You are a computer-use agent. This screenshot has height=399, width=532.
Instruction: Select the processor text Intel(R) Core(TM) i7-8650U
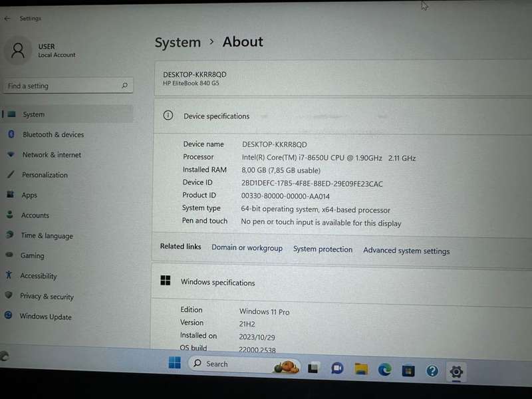coord(285,158)
